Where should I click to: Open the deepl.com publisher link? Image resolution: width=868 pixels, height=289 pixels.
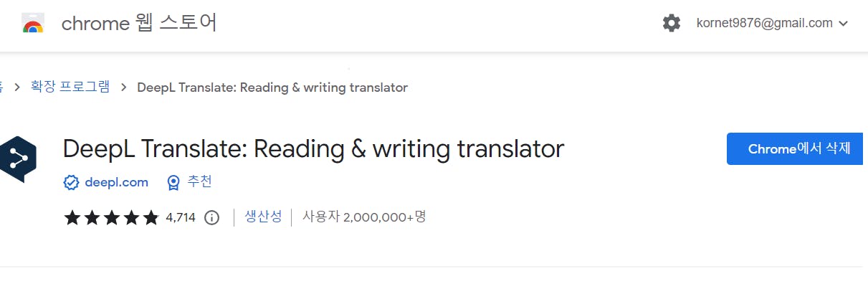pyautogui.click(x=116, y=182)
